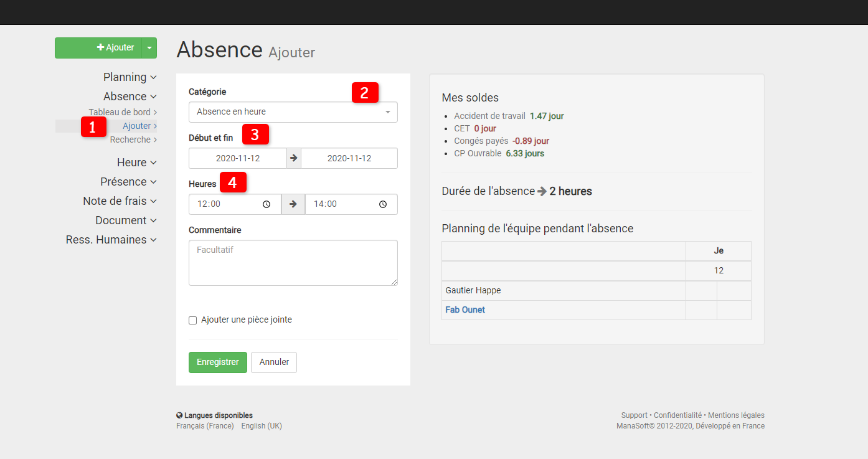This screenshot has width=868, height=459.
Task: Open the Confidentialité footer link
Action: pyautogui.click(x=677, y=415)
